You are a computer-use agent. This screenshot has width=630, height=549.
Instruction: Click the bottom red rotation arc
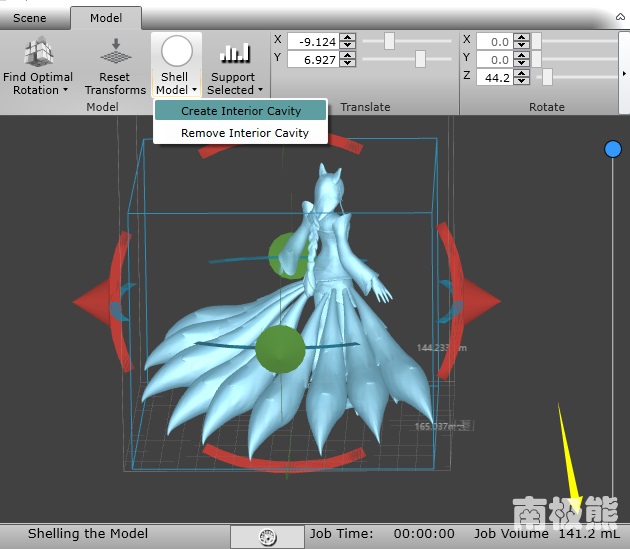click(x=284, y=459)
